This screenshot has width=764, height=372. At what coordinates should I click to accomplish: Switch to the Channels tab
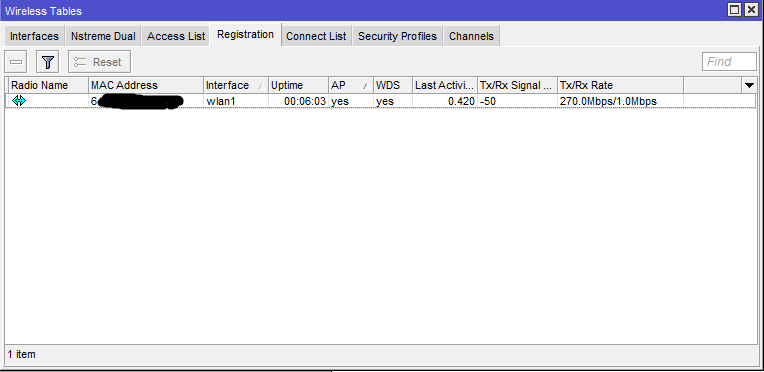coord(471,36)
